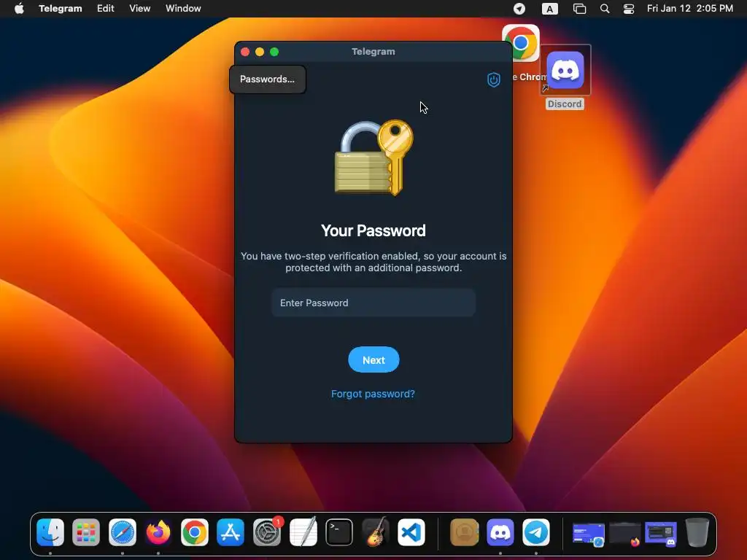Open the Window menu
The image size is (747, 560).
[183, 9]
